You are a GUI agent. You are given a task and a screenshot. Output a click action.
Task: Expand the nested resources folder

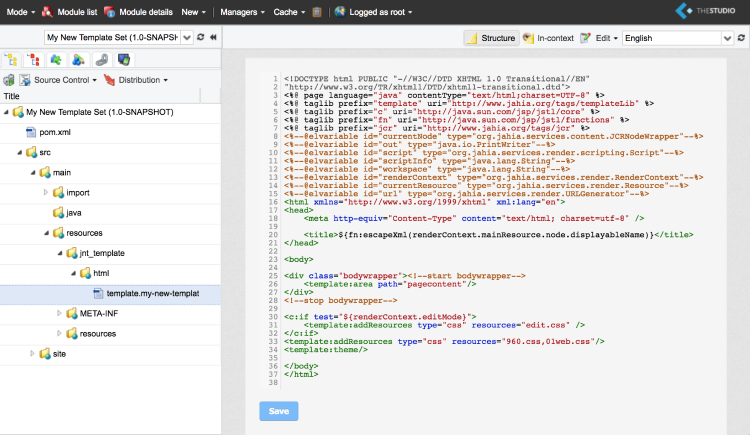(59, 334)
